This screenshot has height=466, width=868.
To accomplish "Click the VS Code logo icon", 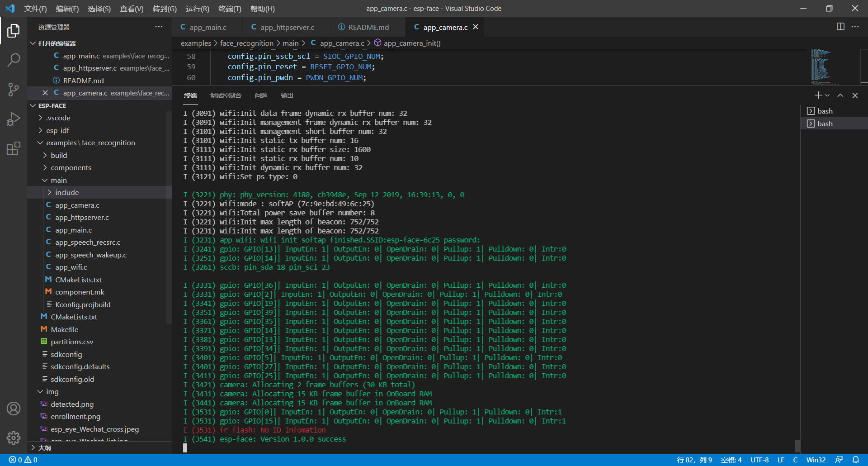I will click(x=10, y=9).
